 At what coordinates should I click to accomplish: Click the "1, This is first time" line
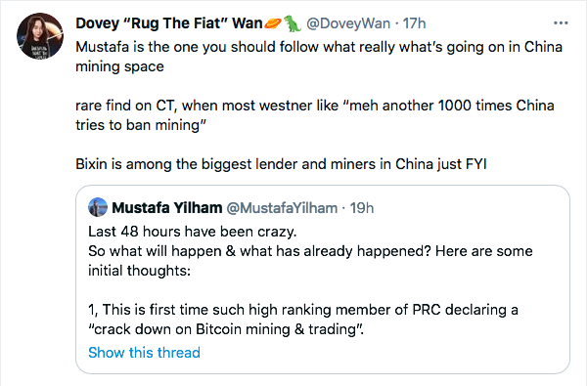tap(303, 310)
